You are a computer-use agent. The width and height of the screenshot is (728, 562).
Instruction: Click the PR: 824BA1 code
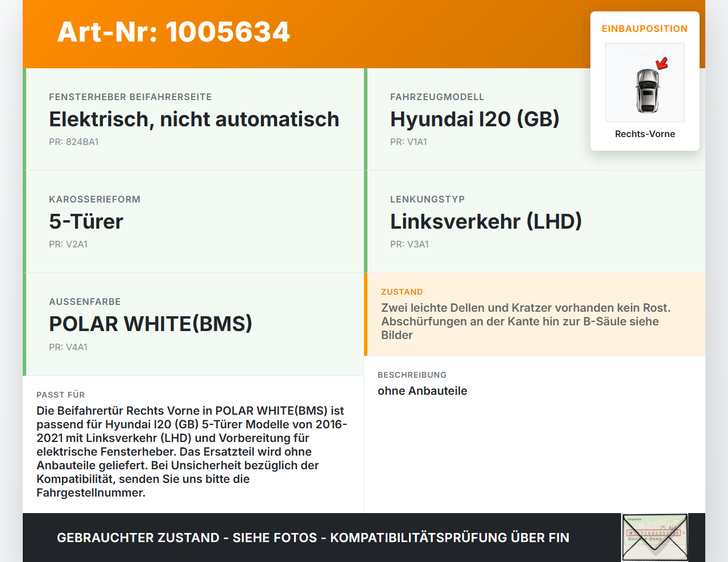pyautogui.click(x=74, y=142)
